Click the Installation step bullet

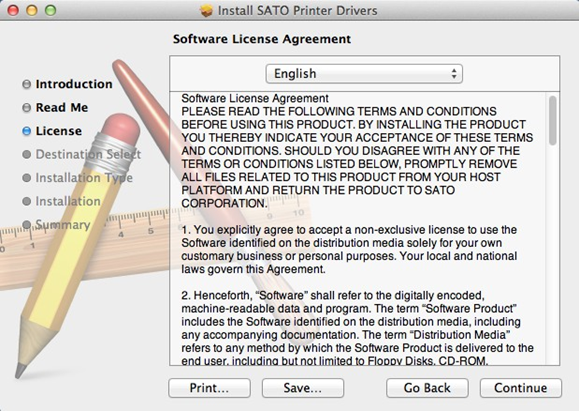tap(27, 201)
